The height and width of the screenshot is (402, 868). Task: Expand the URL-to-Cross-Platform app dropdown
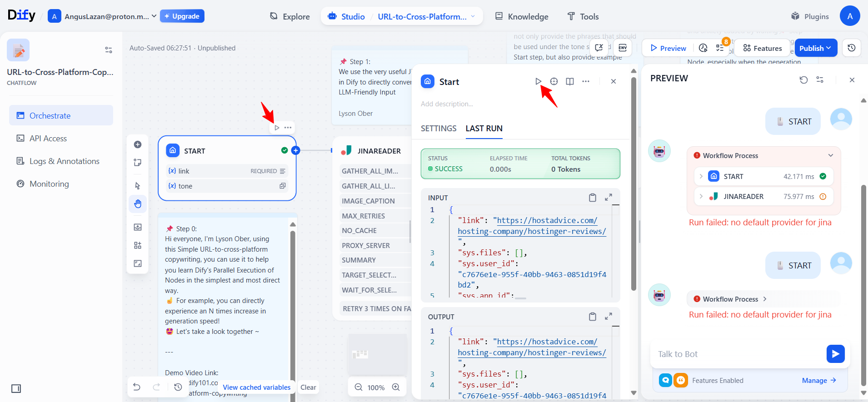pyautogui.click(x=426, y=16)
